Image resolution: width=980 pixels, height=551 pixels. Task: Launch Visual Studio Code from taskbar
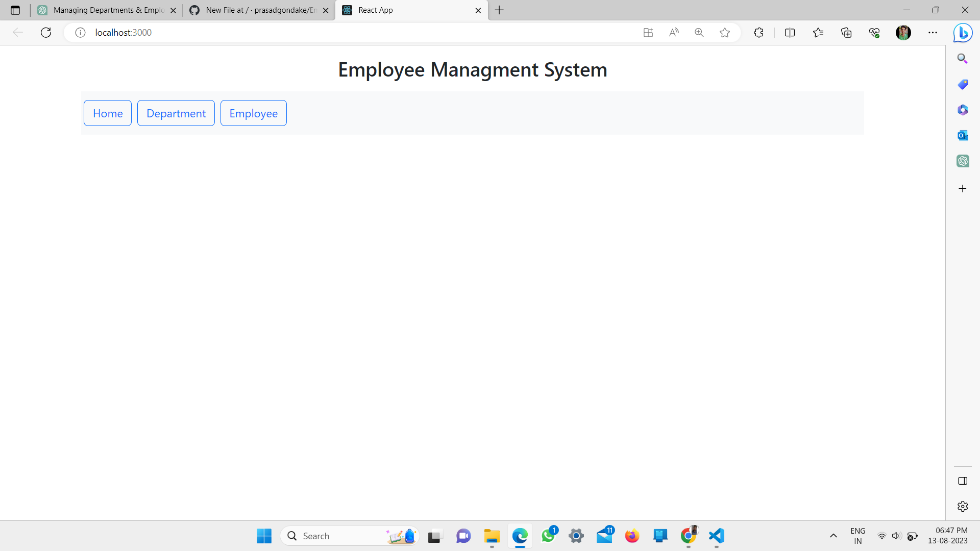point(716,536)
